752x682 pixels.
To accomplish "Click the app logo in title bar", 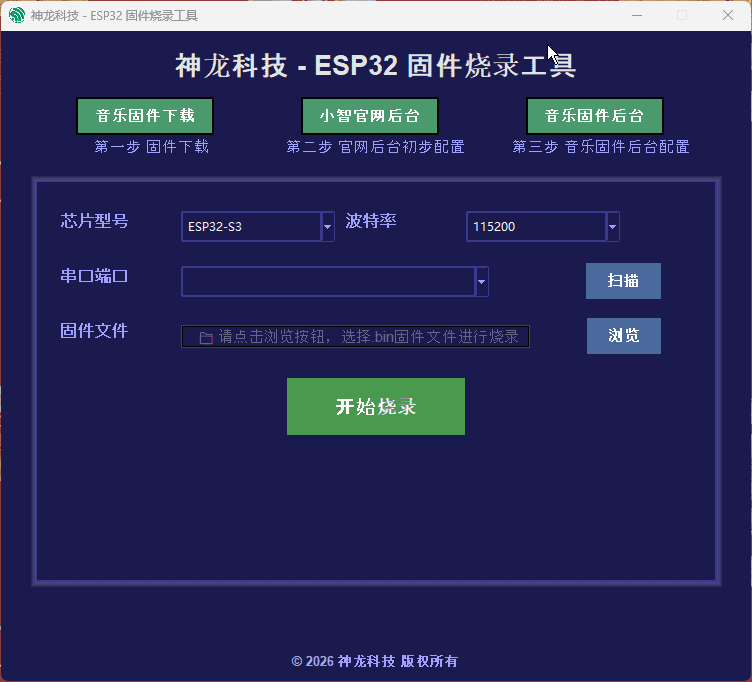I will pyautogui.click(x=17, y=15).
